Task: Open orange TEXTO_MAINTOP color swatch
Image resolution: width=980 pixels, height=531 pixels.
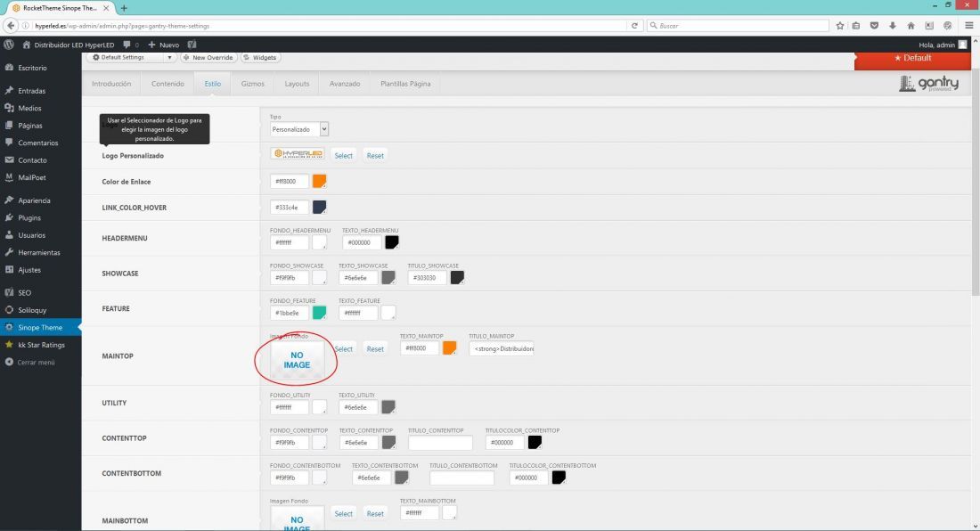Action: [449, 348]
